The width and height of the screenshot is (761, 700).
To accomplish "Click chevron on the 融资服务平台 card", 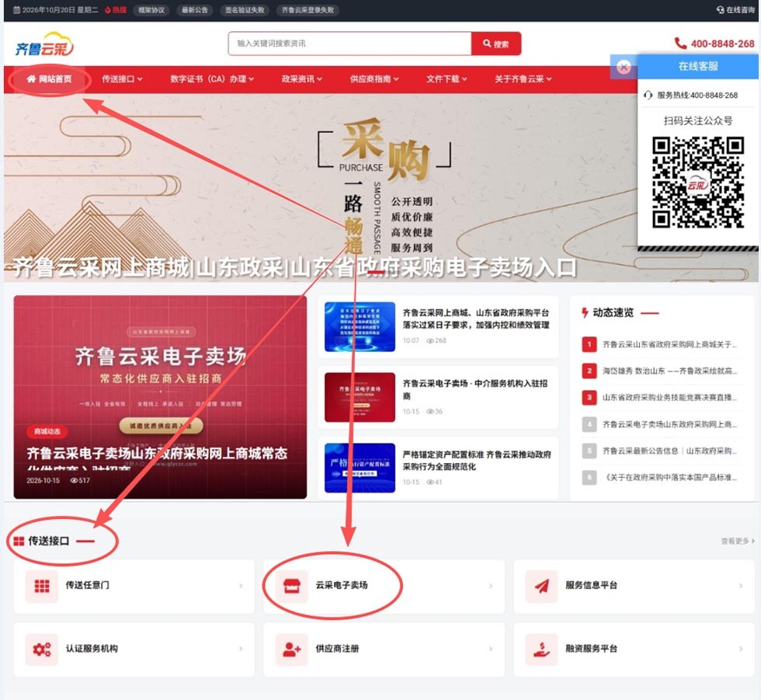I will tap(741, 649).
